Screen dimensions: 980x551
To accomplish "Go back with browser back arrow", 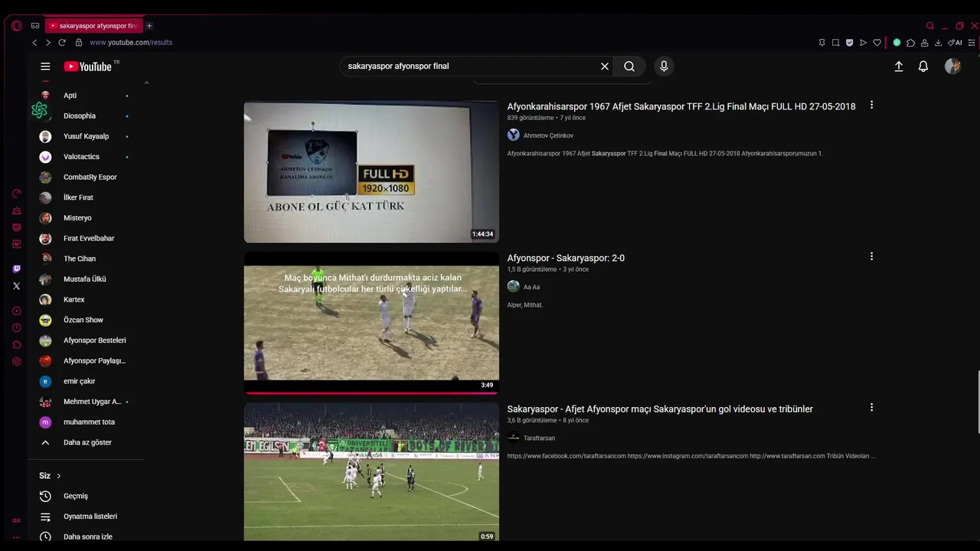I will tap(34, 43).
